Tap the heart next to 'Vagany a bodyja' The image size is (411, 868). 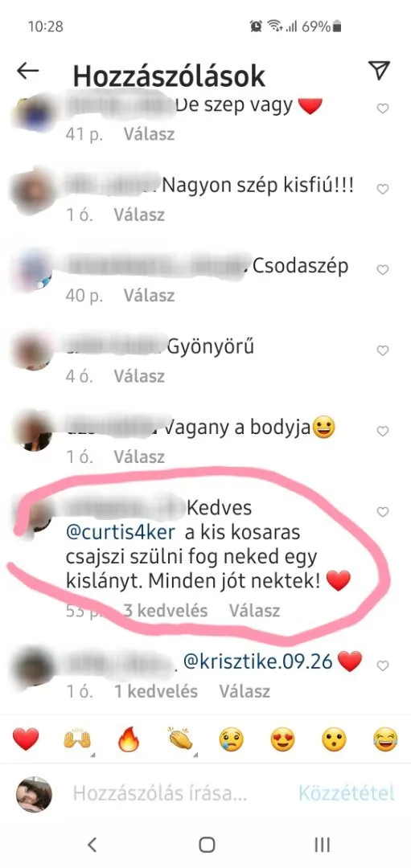[x=383, y=431]
